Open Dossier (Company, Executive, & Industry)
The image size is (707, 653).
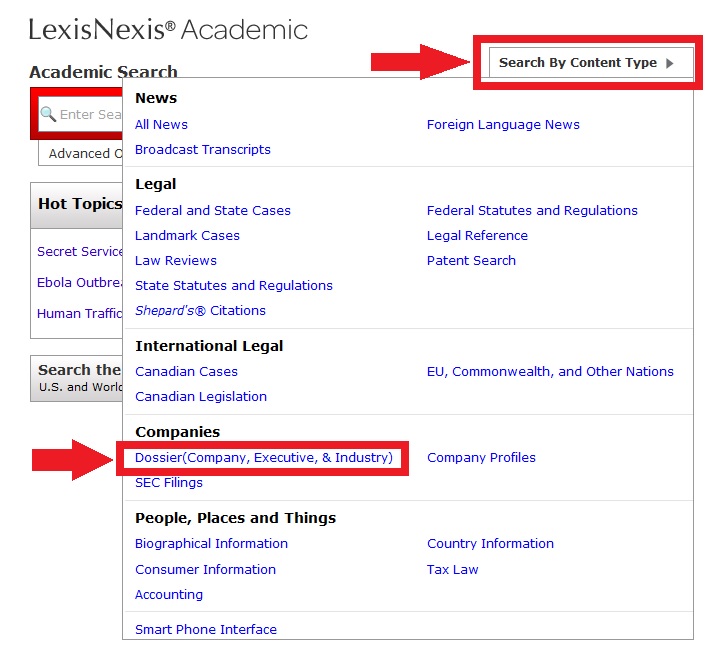[264, 458]
